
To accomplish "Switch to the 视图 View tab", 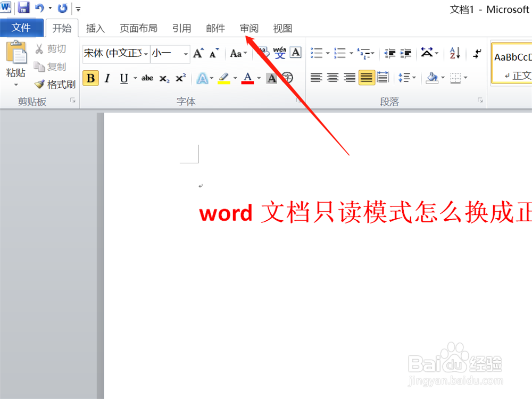I will pos(282,28).
